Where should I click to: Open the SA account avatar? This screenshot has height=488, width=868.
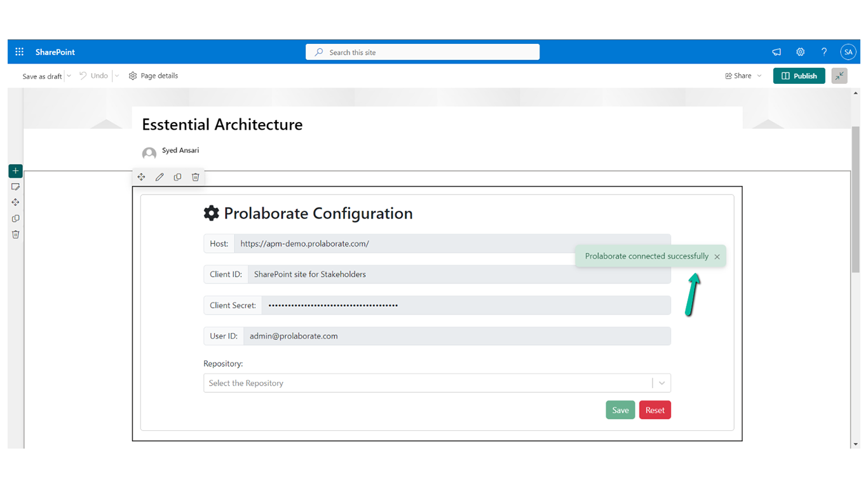[x=848, y=52]
